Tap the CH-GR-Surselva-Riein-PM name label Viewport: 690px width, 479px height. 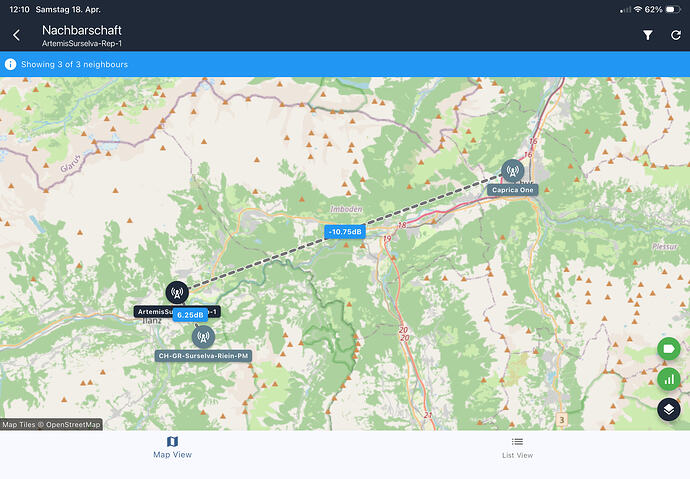pyautogui.click(x=203, y=355)
